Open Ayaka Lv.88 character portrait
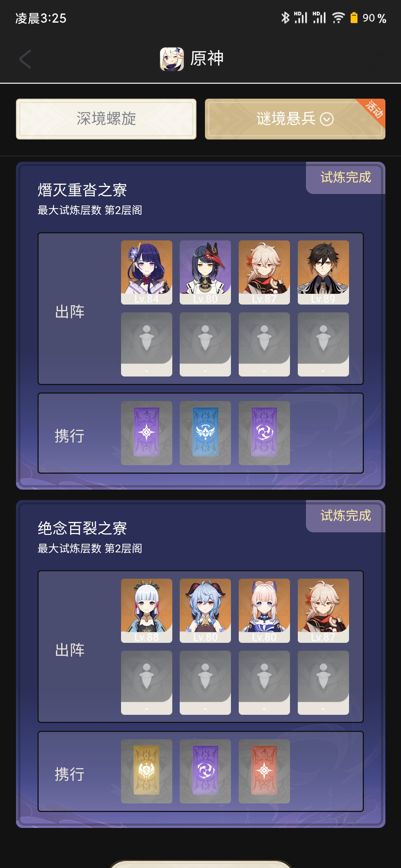The height and width of the screenshot is (868, 401). (x=147, y=611)
